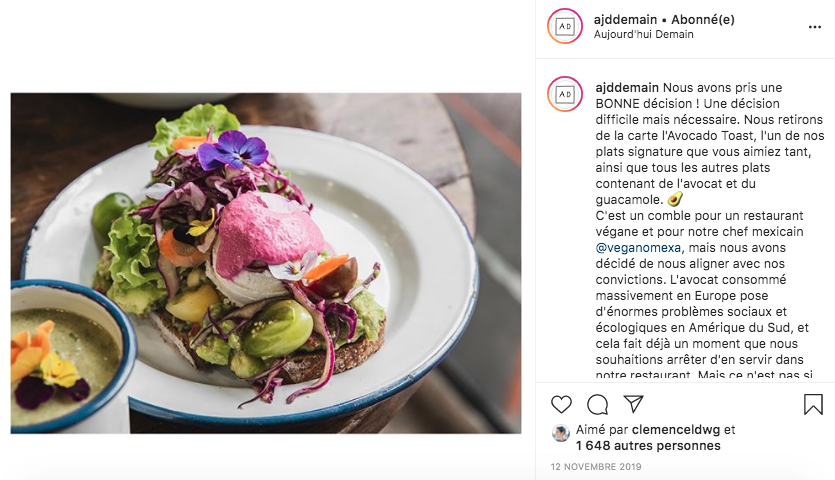The image size is (835, 480).
Task: Click the 12 NOVEMBRE 2019 date stamp
Action: (x=596, y=467)
